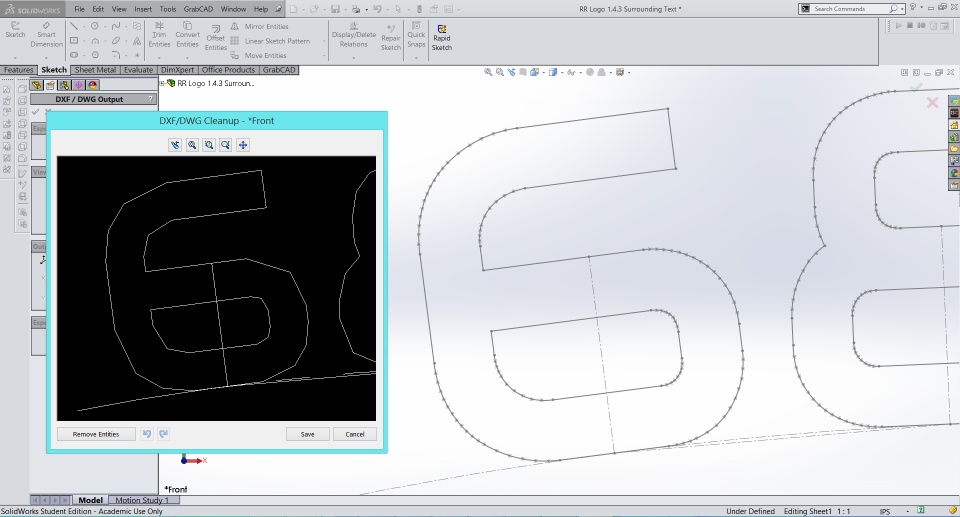Select the Move Entities tool

pyautogui.click(x=258, y=55)
